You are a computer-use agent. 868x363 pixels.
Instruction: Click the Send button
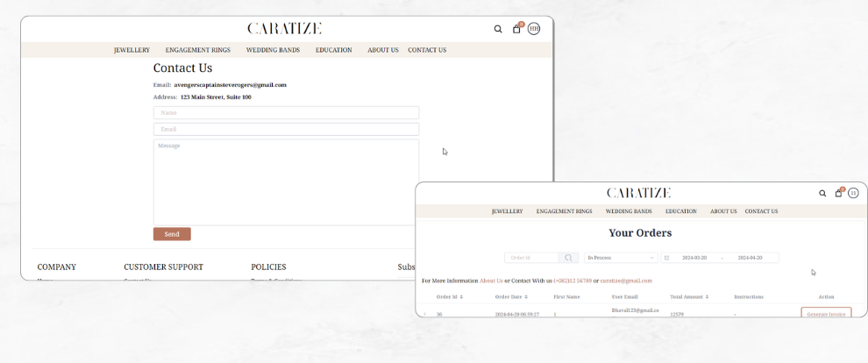(x=172, y=234)
